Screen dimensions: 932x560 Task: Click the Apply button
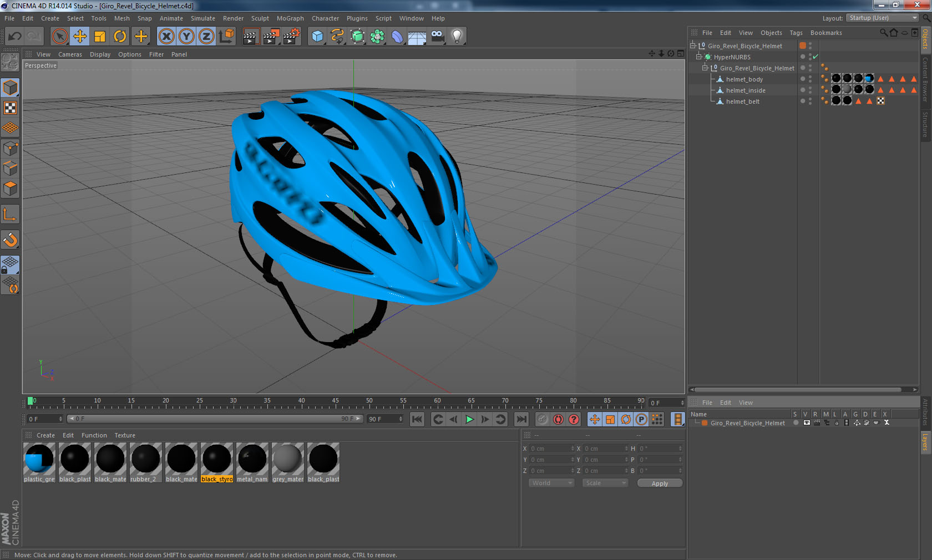660,483
